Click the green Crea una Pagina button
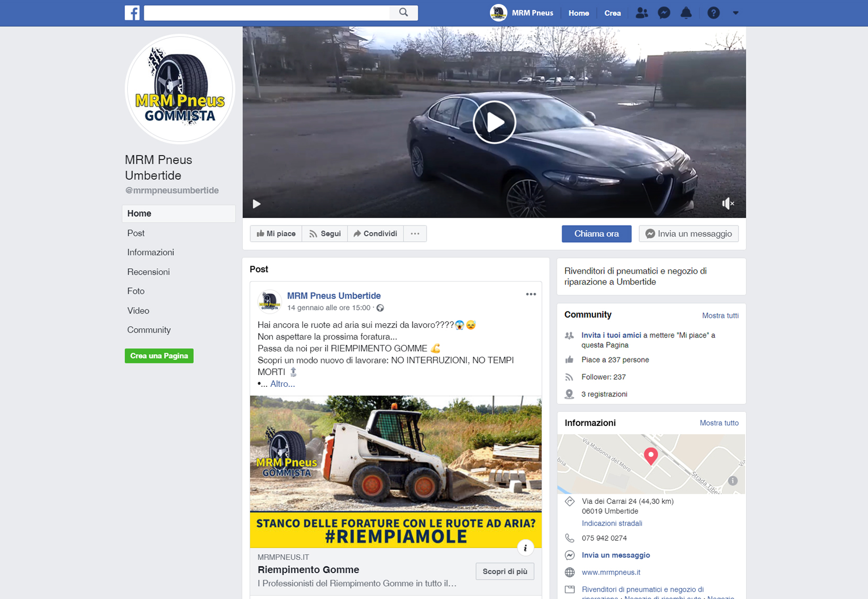The width and height of the screenshot is (868, 599). [159, 356]
